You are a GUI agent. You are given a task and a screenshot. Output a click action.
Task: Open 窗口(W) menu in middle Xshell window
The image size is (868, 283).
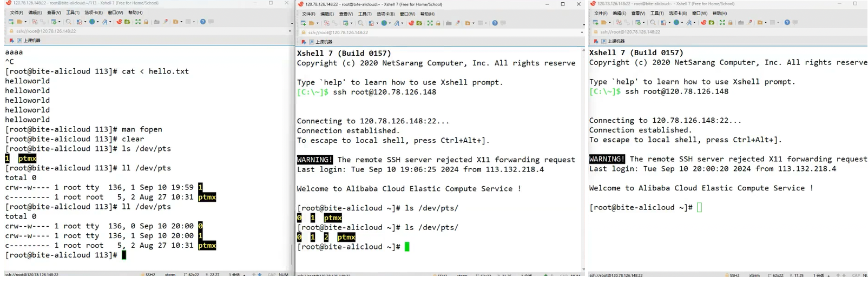[407, 14]
